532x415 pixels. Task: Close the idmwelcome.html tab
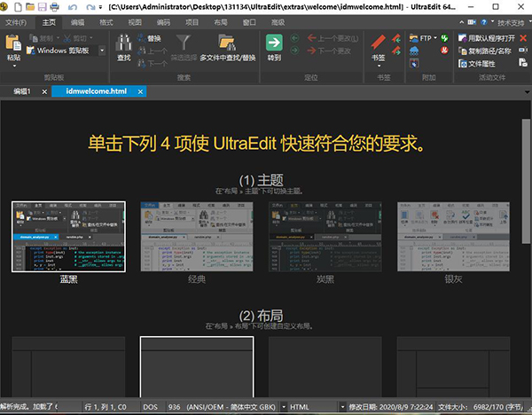[x=140, y=91]
